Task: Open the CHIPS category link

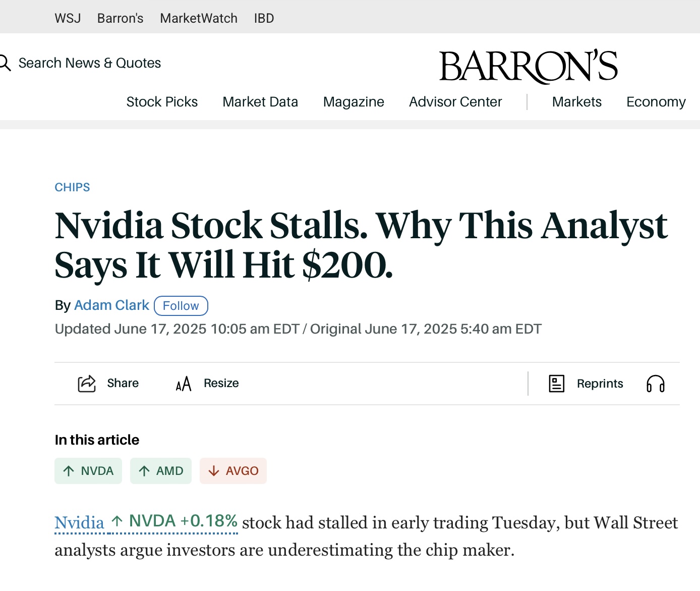Action: tap(72, 187)
